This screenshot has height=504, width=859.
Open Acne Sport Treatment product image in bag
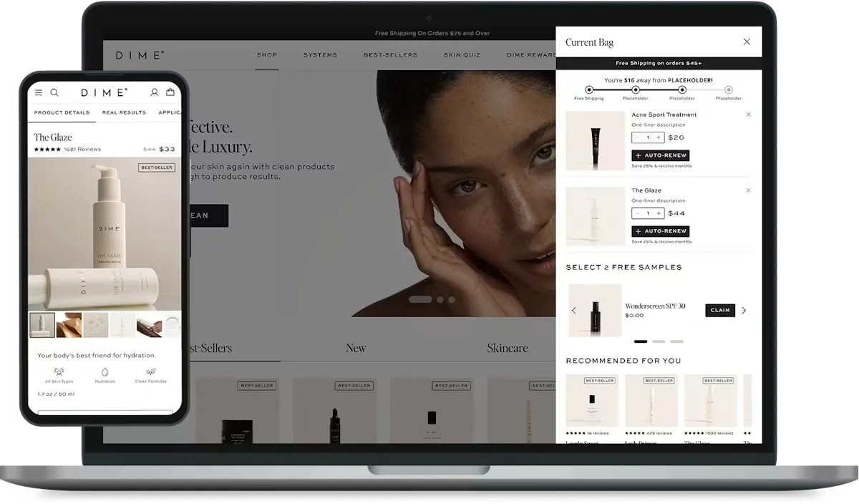point(596,140)
